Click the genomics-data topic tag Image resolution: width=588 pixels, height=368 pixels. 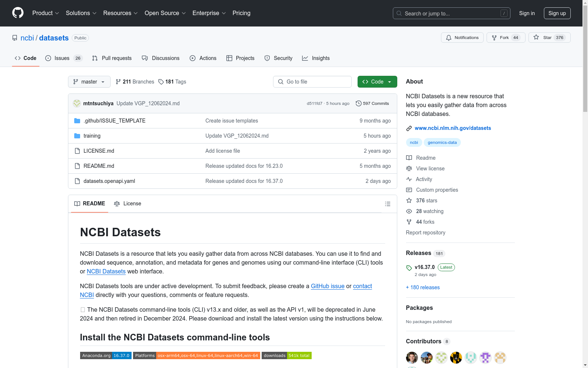click(442, 142)
